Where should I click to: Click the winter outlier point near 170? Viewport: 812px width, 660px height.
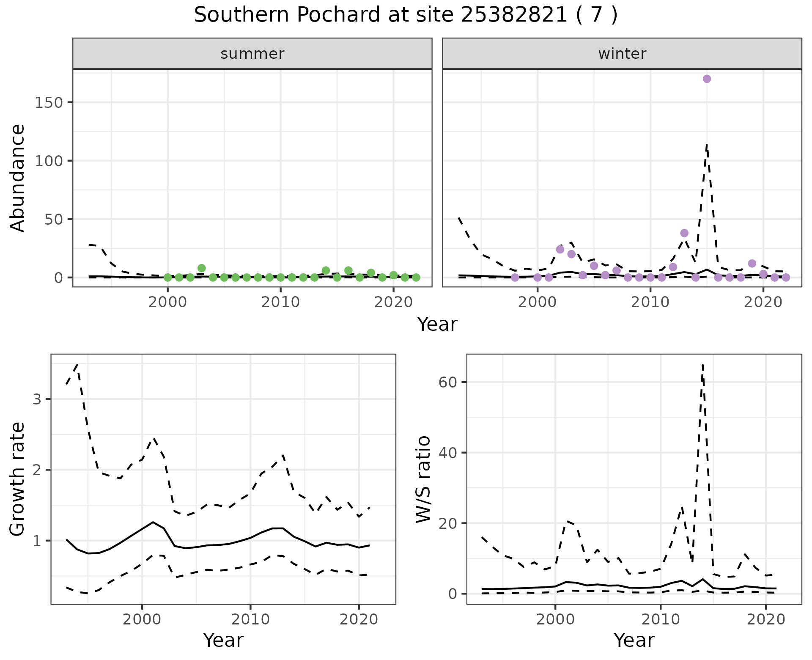point(707,79)
